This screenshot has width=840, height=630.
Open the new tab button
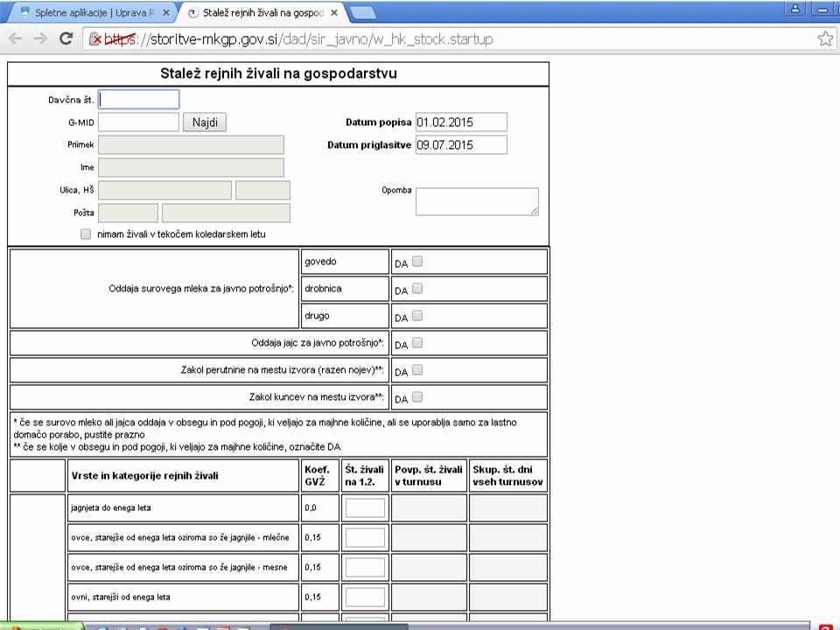pyautogui.click(x=362, y=13)
